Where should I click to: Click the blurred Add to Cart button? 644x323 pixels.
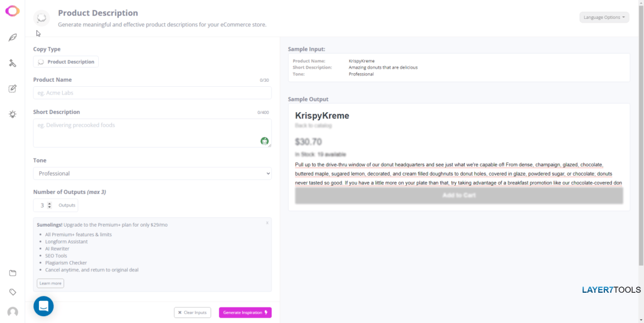[459, 196]
